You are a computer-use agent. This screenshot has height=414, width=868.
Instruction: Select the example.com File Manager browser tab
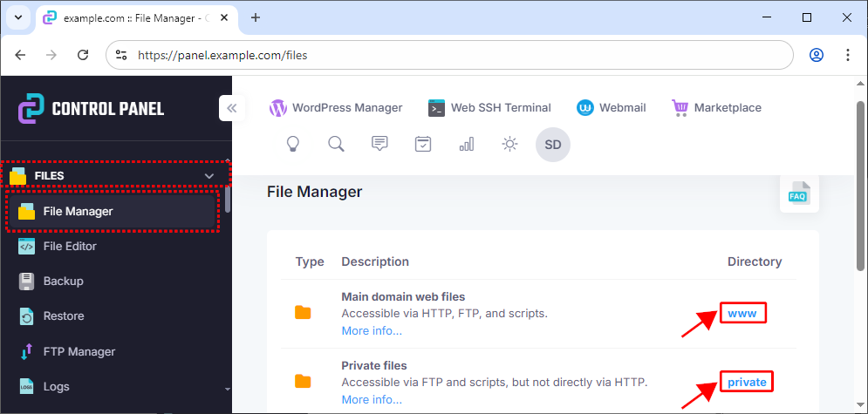[x=135, y=17]
